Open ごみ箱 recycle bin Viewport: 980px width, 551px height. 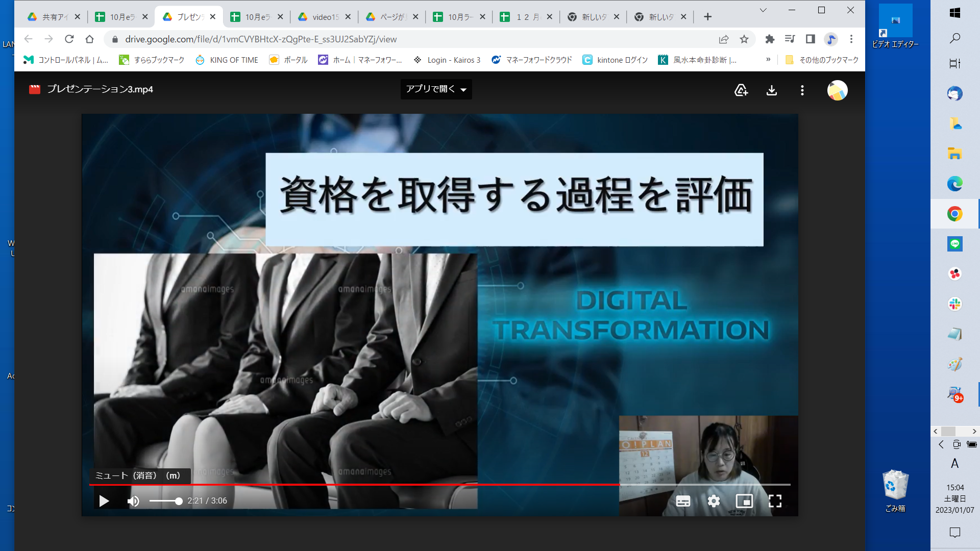point(895,490)
